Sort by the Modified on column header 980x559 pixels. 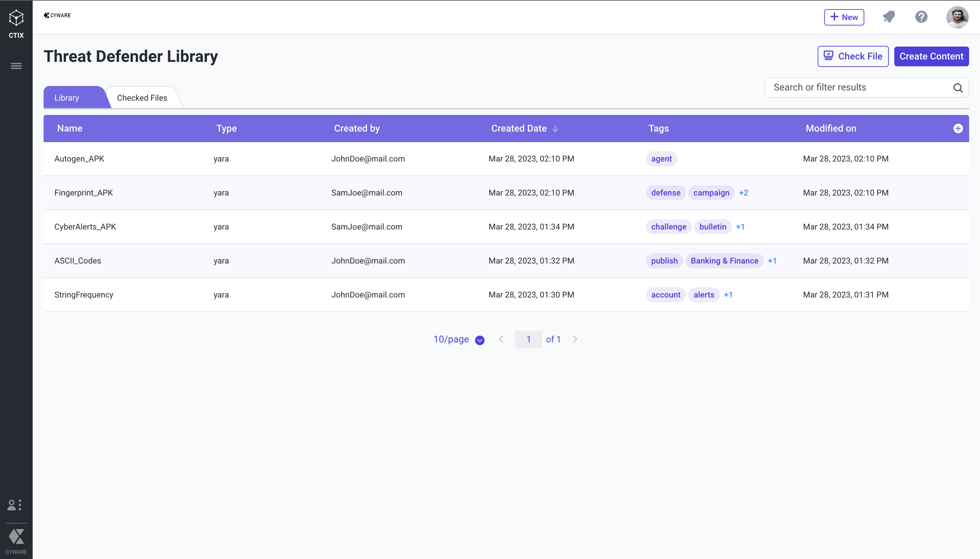click(x=831, y=129)
